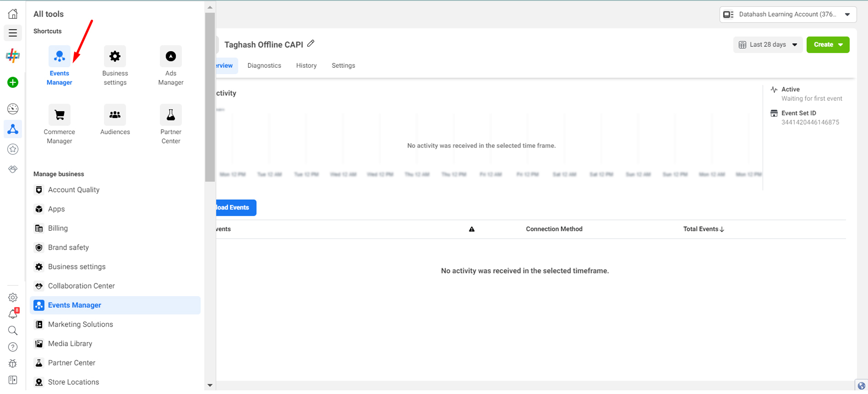Click the Upload Events button

tap(236, 208)
